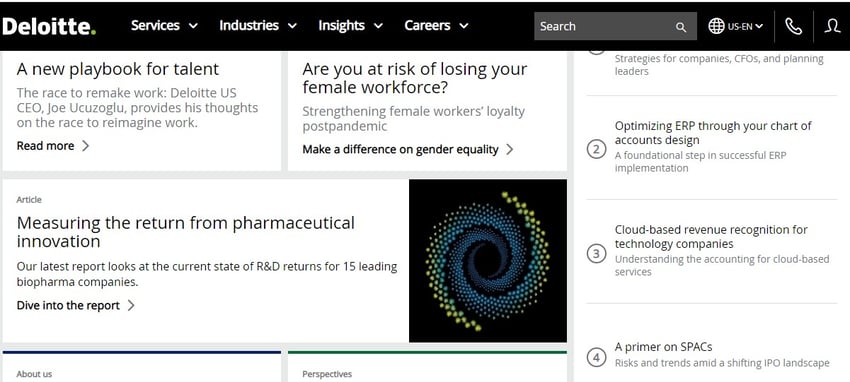The image size is (850, 382).
Task: Click Read more link under talent playbook
Action: pyautogui.click(x=53, y=146)
